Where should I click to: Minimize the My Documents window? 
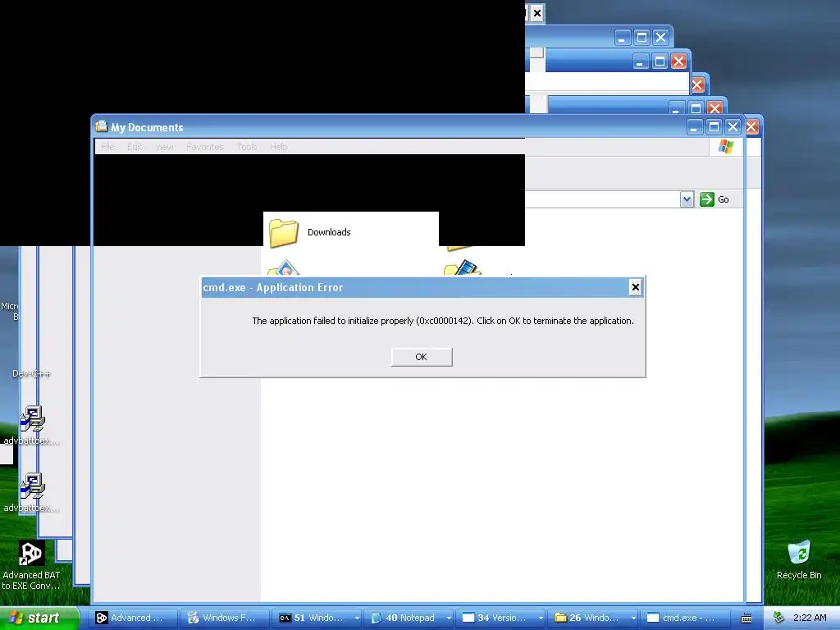694,127
